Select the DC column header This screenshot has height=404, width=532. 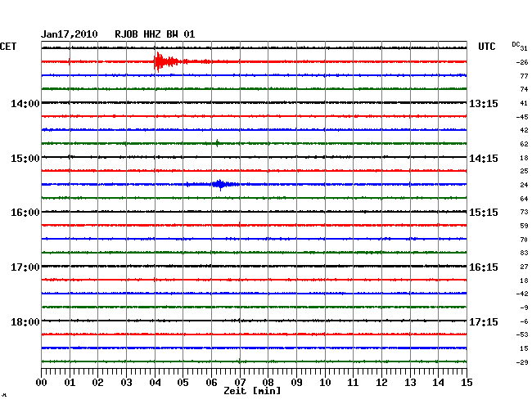tap(516, 44)
